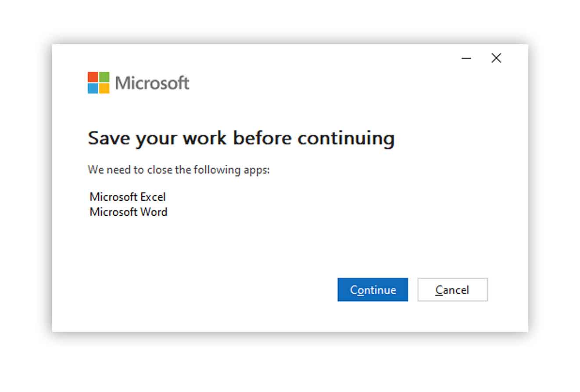Click the red square of the Microsoft logo

(93, 77)
